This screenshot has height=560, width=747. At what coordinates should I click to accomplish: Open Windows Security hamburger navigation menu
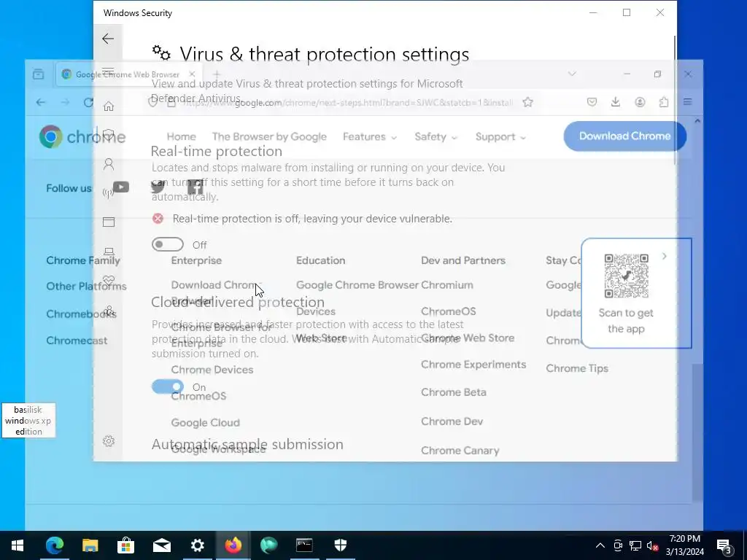pos(108,71)
